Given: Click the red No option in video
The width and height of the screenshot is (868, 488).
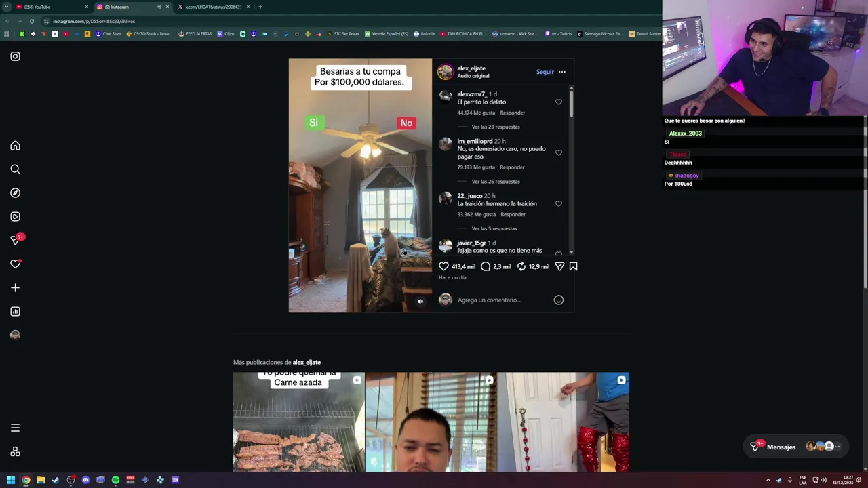Looking at the screenshot, I should tap(406, 123).
